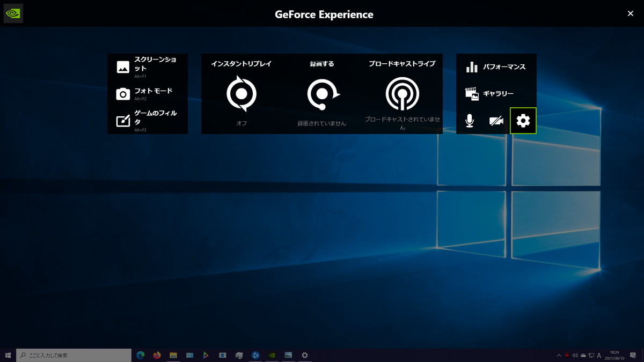The height and width of the screenshot is (362, 644).
Task: Open the overlay settings gear
Action: (x=523, y=121)
